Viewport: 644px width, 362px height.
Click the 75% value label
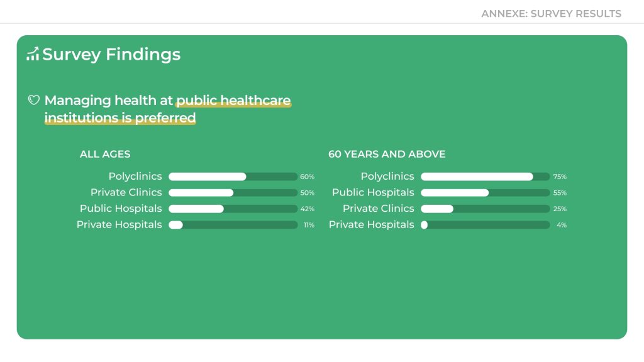560,177
